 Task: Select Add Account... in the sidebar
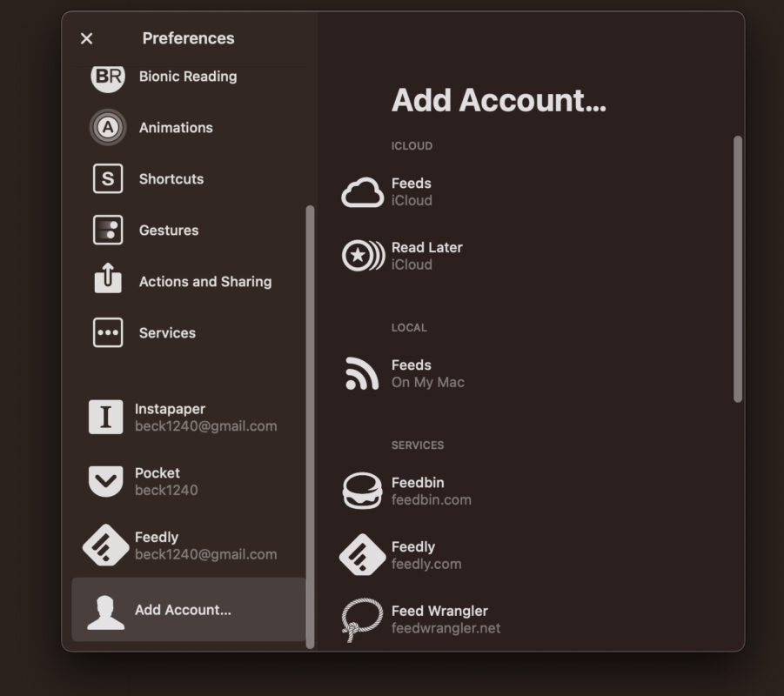pos(189,610)
